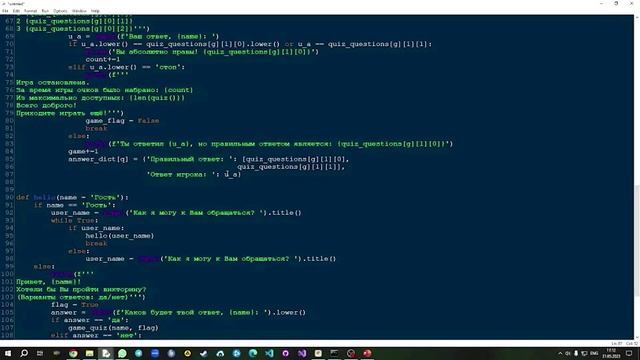The width and height of the screenshot is (640, 360).
Task: Open taskbar Search magnifier
Action: click(x=24, y=353)
